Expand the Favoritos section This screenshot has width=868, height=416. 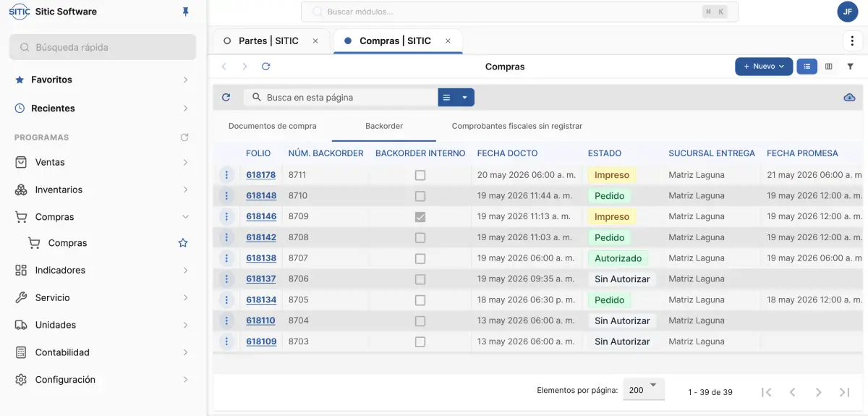click(102, 80)
